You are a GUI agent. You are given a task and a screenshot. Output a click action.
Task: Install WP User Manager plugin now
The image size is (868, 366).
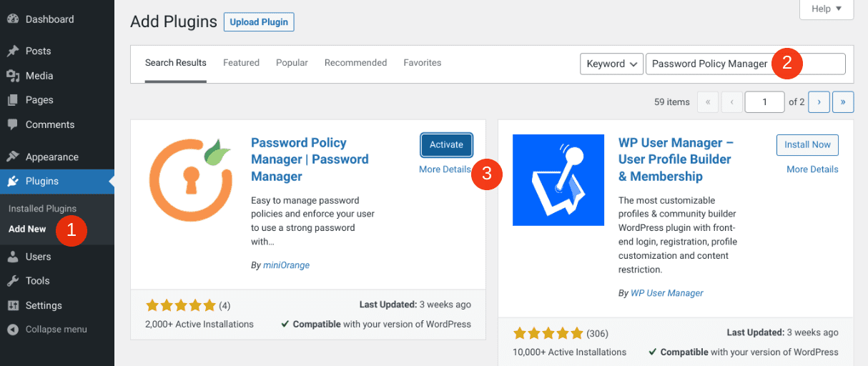tap(807, 144)
